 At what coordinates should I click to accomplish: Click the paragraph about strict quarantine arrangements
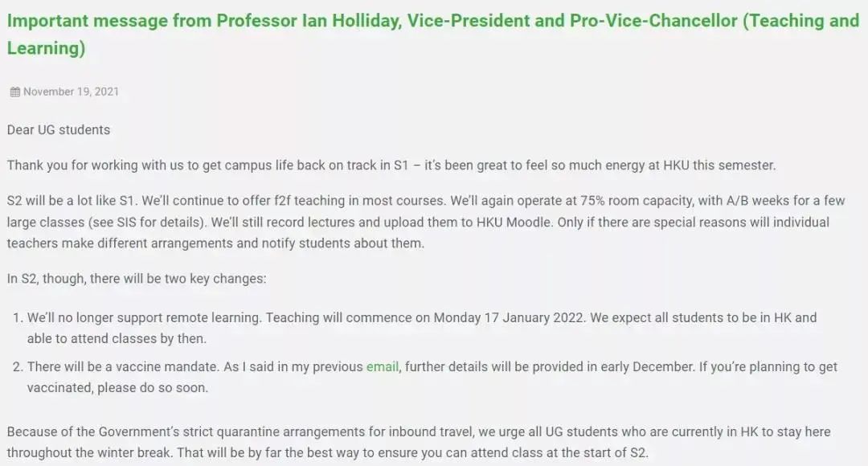tap(419, 442)
